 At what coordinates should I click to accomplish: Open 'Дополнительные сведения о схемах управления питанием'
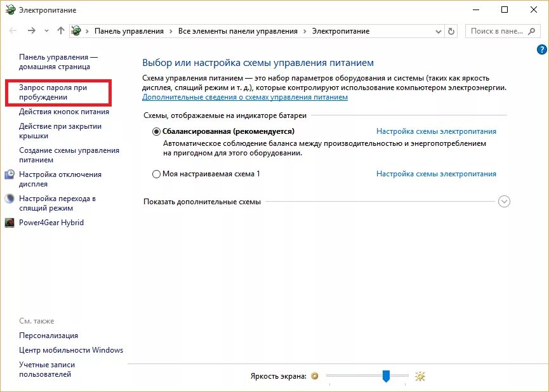245,97
